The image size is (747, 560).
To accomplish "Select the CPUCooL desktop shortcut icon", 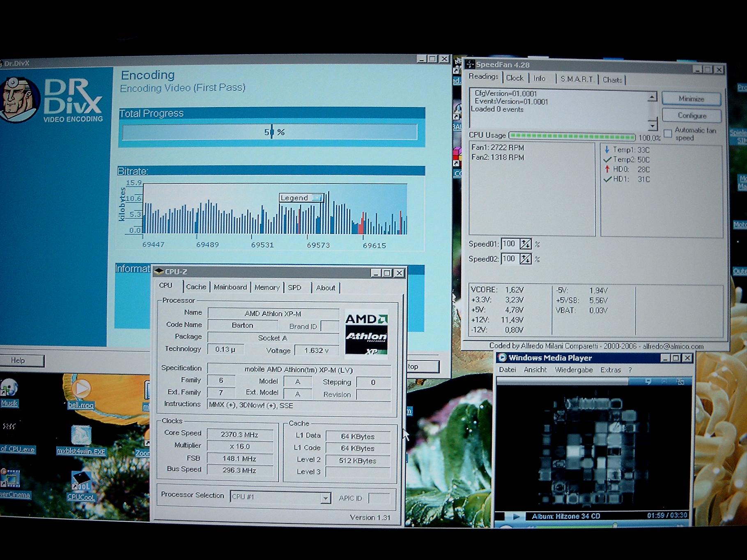I will click(81, 481).
